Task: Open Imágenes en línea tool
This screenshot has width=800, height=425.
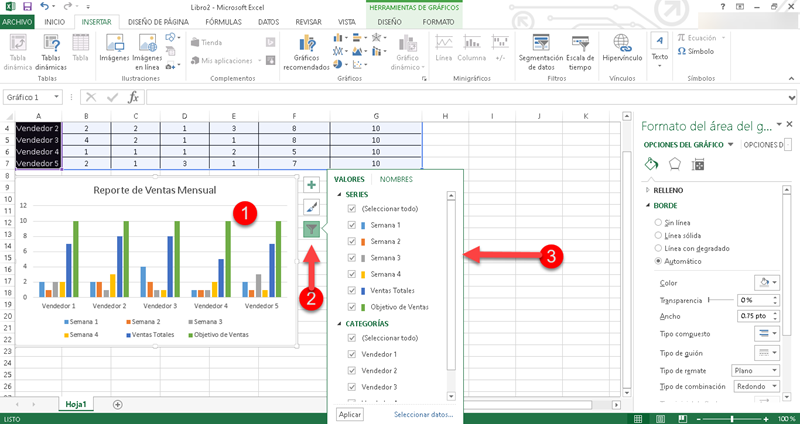Action: (x=147, y=53)
